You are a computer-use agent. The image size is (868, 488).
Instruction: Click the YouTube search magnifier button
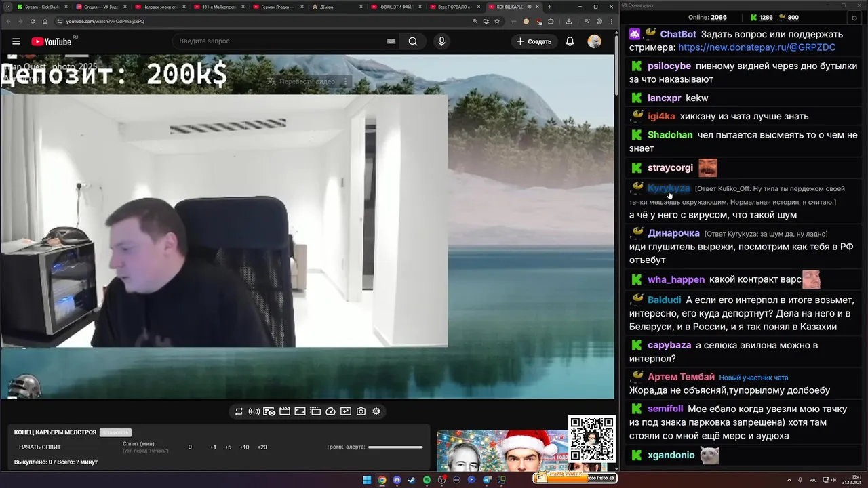click(413, 41)
